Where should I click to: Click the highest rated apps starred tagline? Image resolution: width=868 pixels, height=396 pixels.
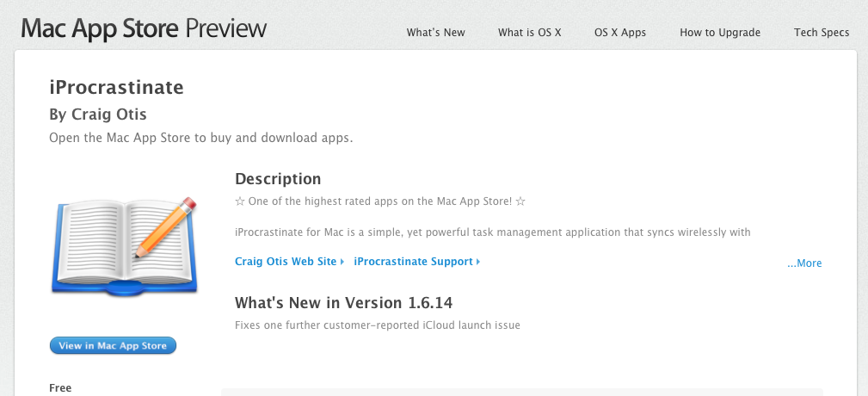[x=379, y=202]
